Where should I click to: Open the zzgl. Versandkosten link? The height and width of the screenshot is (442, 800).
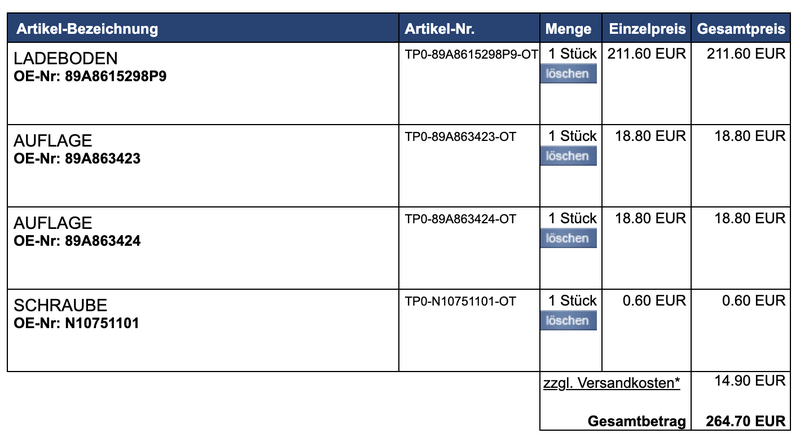tap(611, 383)
